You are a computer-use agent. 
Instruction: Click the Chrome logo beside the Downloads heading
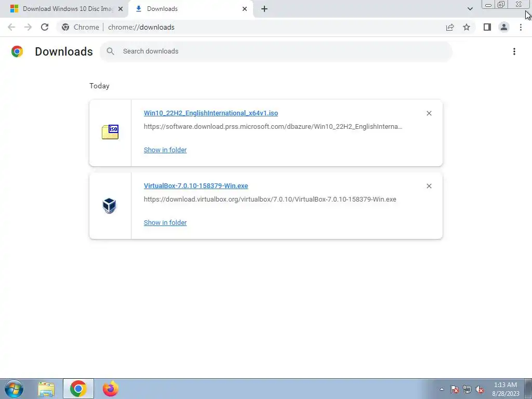(x=17, y=51)
